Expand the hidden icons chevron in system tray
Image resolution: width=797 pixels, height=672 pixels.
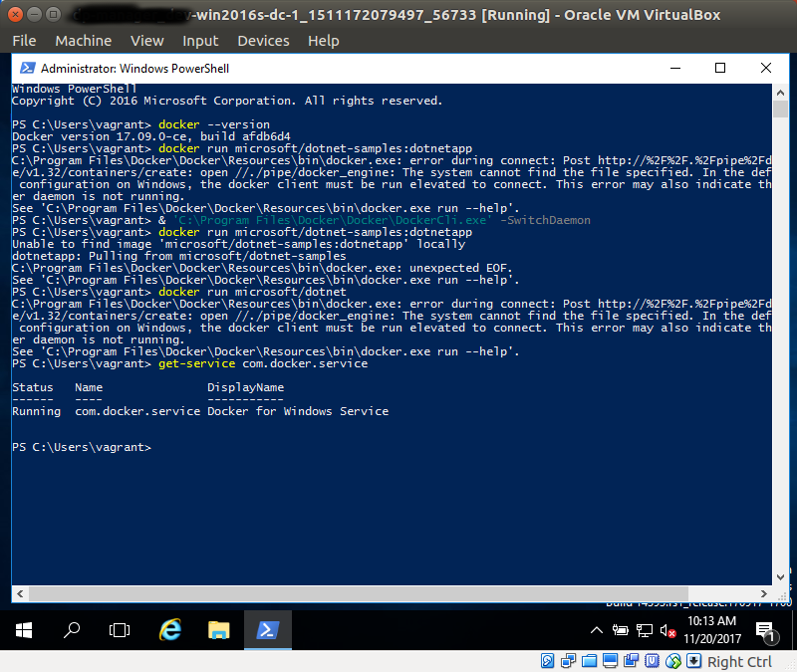596,630
